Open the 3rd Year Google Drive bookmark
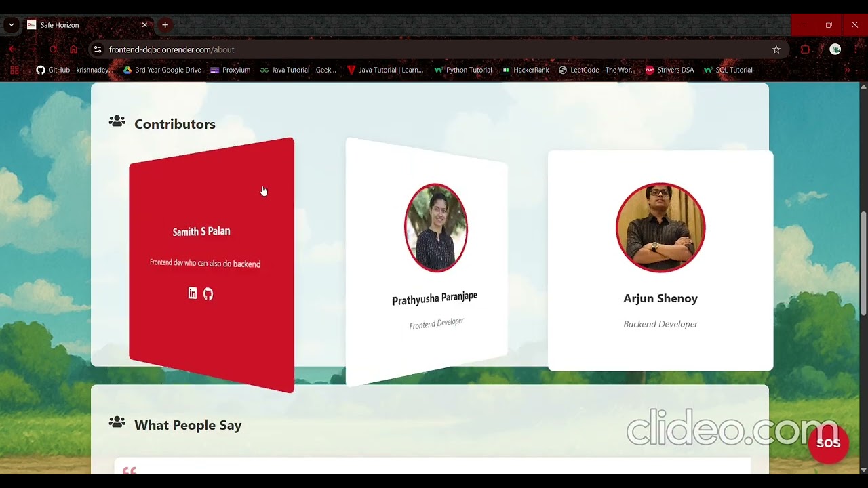Viewport: 868px width, 488px height. click(162, 70)
